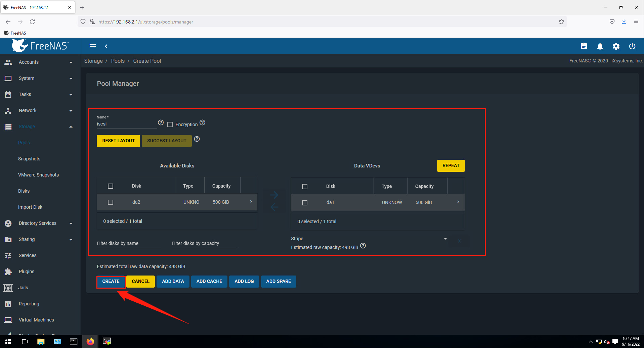Click Filter disks by capacity field

205,243
